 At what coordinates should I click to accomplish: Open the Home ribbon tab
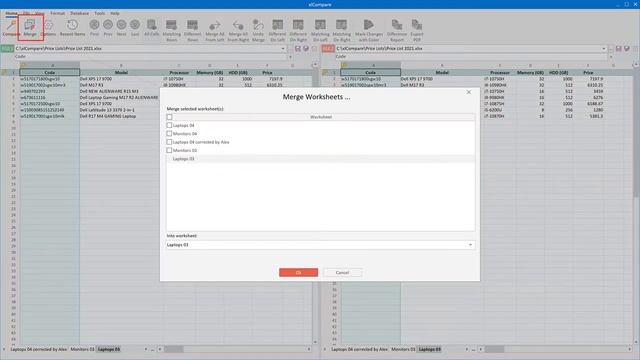[11, 13]
